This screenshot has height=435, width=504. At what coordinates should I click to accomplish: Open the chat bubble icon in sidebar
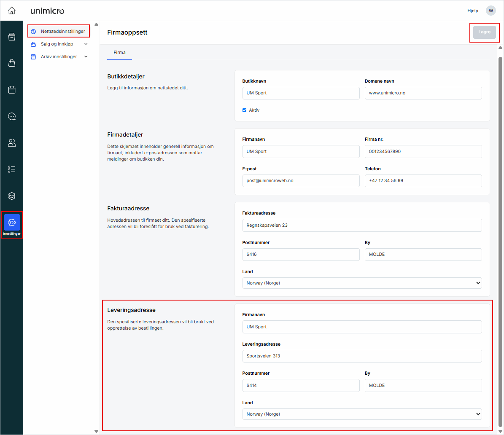12,116
